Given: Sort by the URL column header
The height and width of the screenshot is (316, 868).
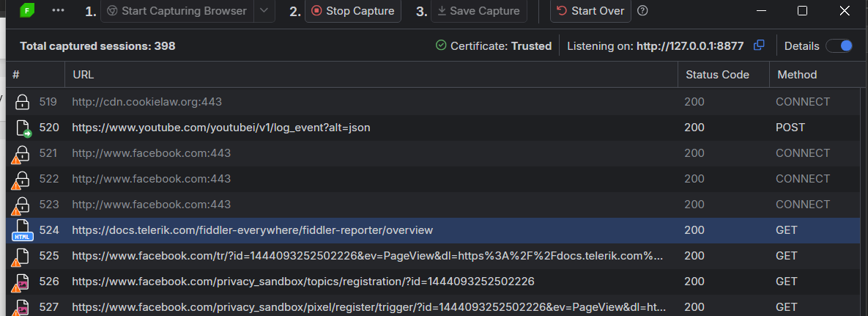Looking at the screenshot, I should (371, 74).
